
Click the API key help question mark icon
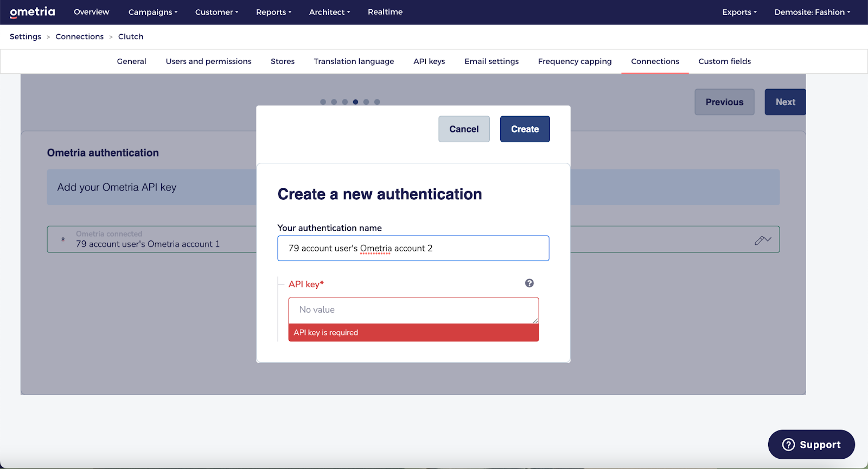tap(529, 283)
